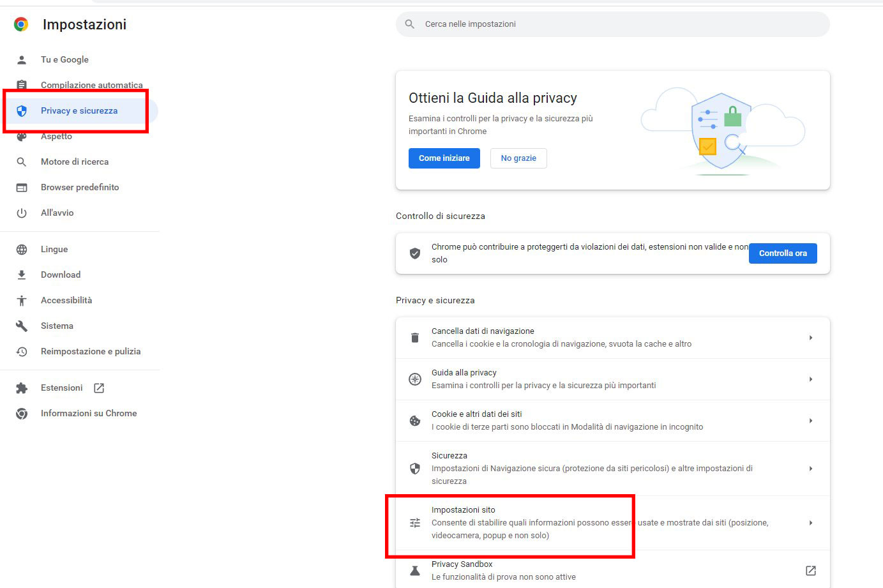Click the flask icon for Privacy Sandbox
Image resolution: width=883 pixels, height=588 pixels.
(x=415, y=571)
